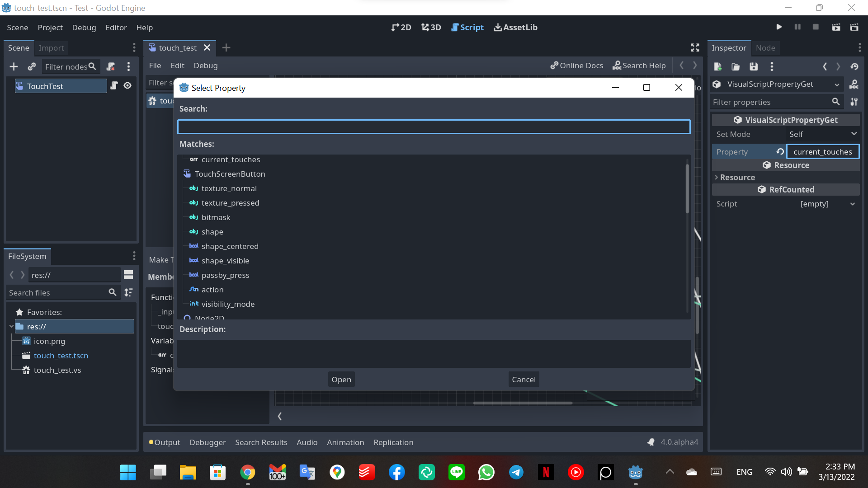
Task: Revert the Property value with reset arrow
Action: (780, 152)
